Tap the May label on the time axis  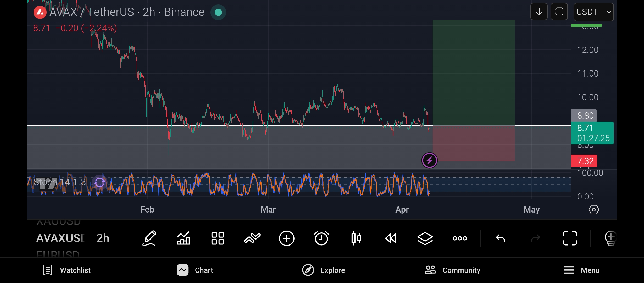[x=532, y=210]
